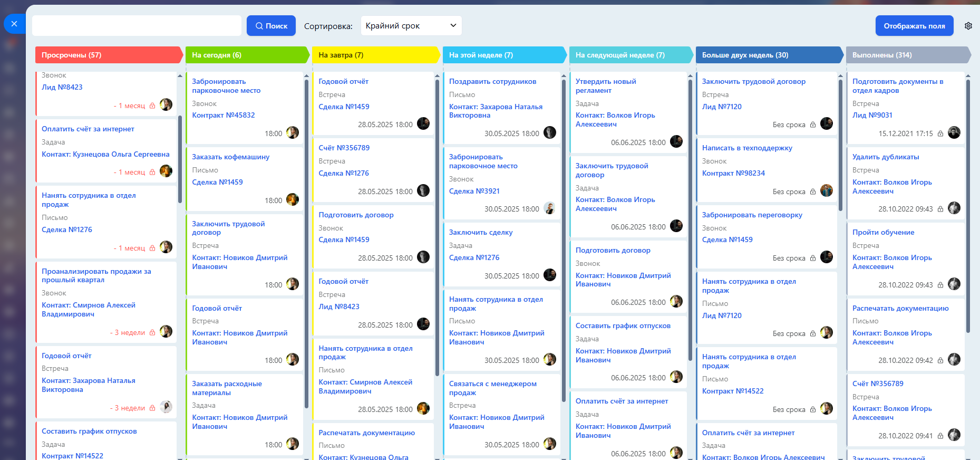Select the На сегодня (6) column header

coord(248,55)
